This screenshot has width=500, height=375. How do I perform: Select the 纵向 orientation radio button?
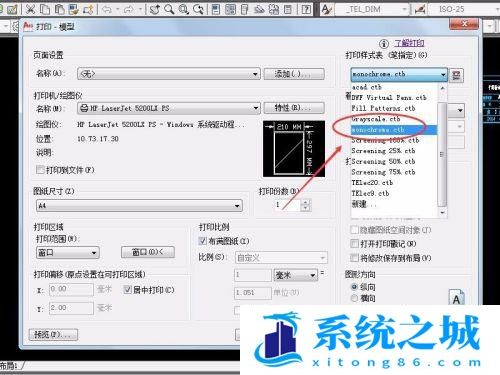coord(354,287)
